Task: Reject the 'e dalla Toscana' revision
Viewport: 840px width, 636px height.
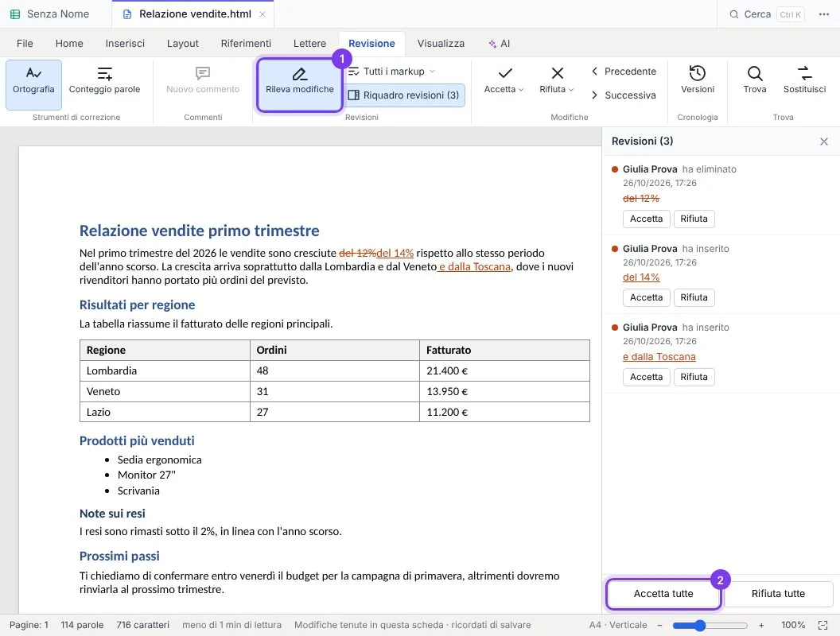Action: (694, 377)
